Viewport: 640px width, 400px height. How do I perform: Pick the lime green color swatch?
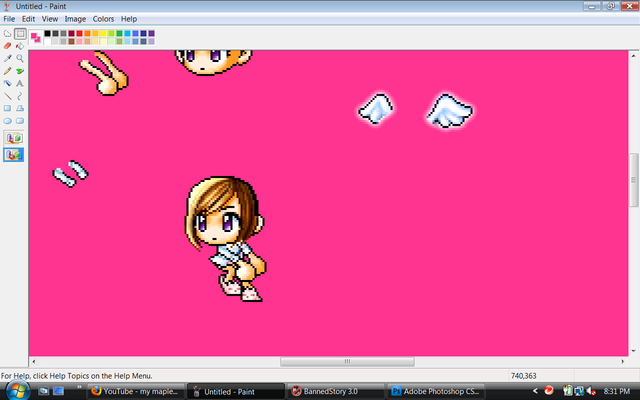111,33
